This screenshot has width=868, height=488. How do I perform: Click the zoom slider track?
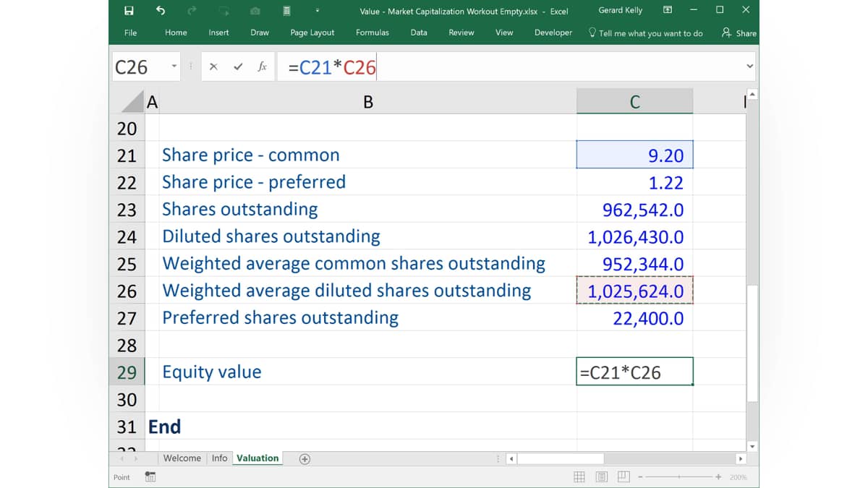pyautogui.click(x=679, y=477)
